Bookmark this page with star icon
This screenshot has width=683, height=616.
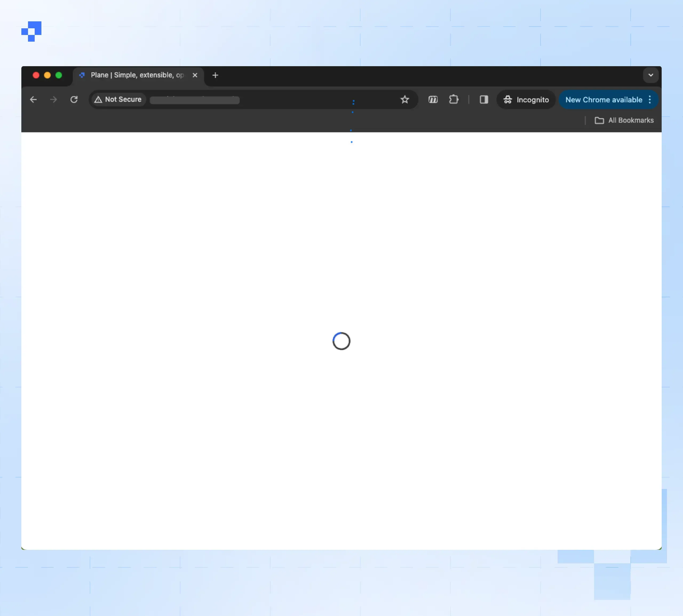[404, 100]
